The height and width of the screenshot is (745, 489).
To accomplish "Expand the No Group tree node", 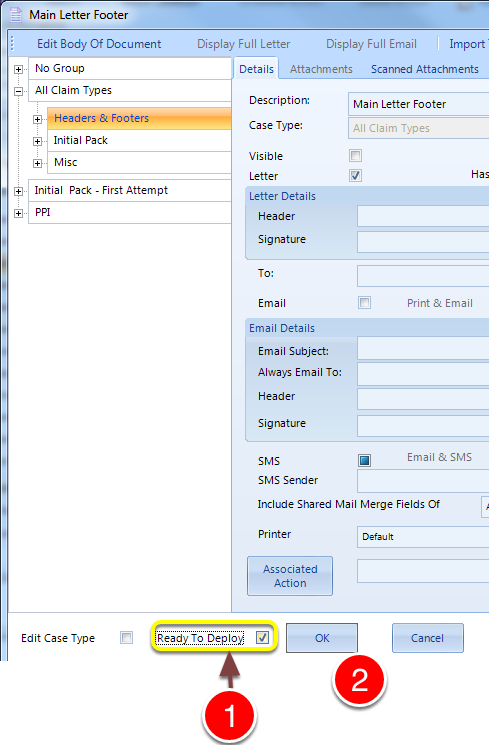I will [18, 69].
